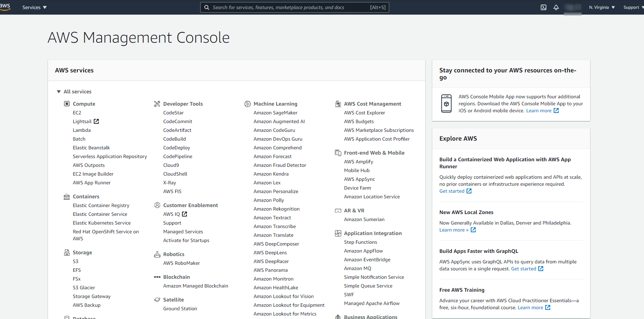The height and width of the screenshot is (319, 644).
Task: Click the Developer Tools wrench icon
Action: tap(157, 104)
